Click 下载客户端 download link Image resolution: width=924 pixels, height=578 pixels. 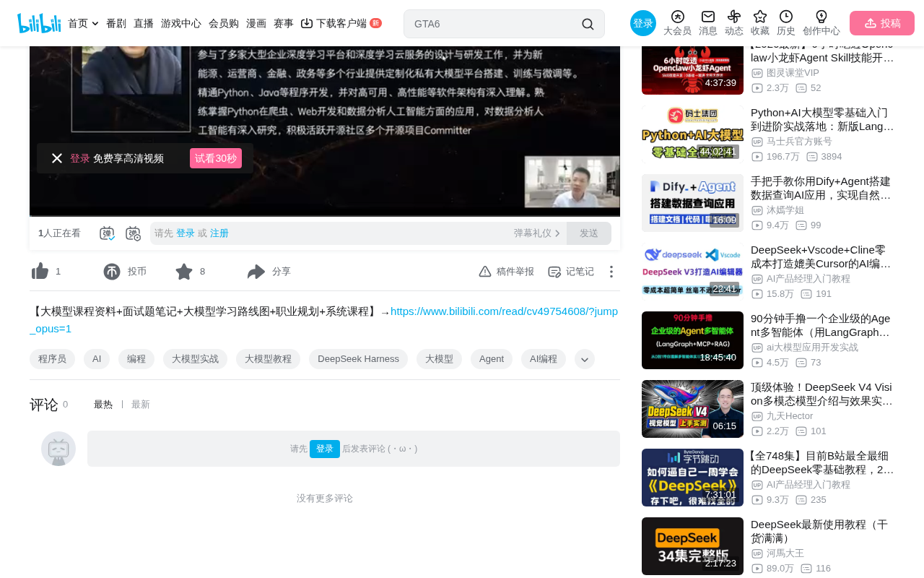tap(341, 23)
